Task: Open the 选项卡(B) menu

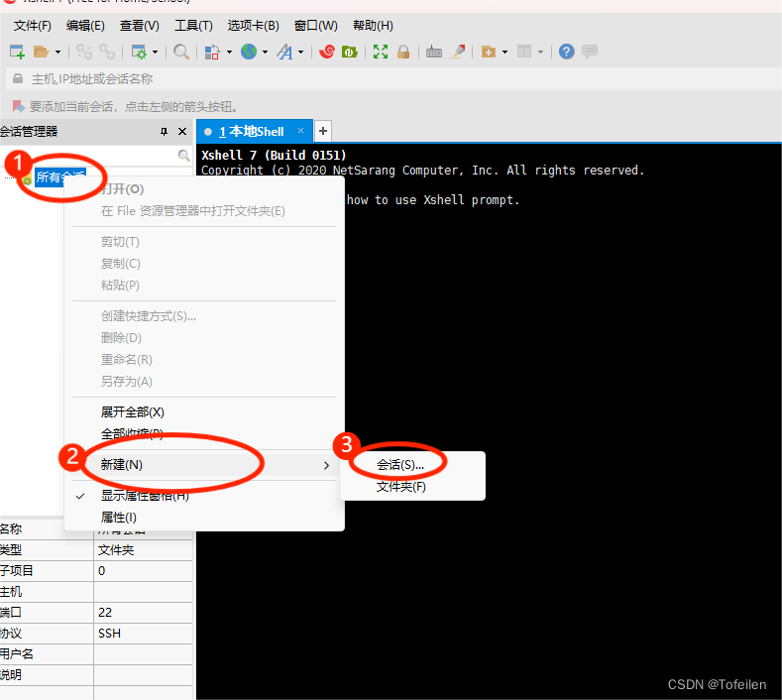Action: coord(254,26)
